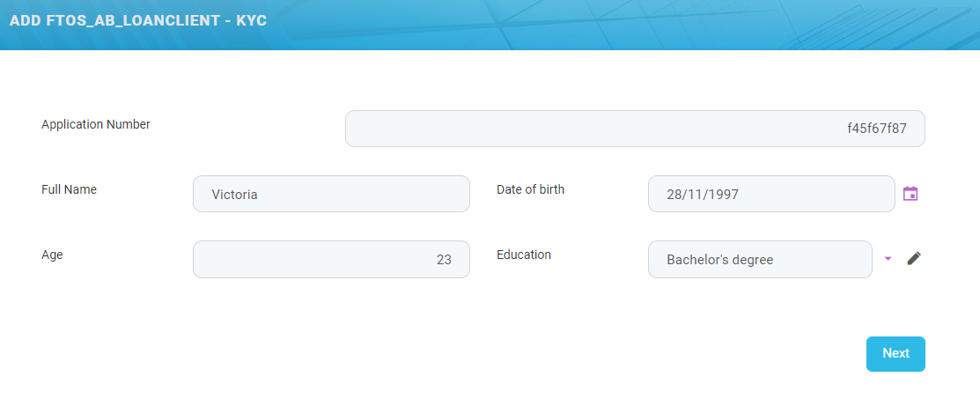Expand the Education dropdown arrow
The image size is (980, 399).
click(x=888, y=258)
